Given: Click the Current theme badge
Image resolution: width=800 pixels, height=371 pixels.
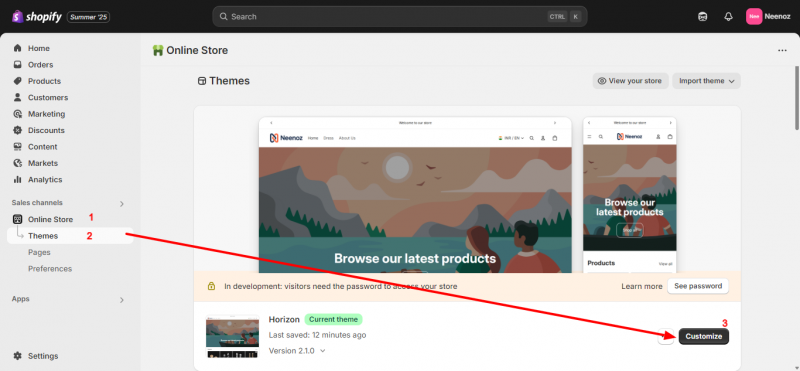Looking at the screenshot, I should 333,319.
